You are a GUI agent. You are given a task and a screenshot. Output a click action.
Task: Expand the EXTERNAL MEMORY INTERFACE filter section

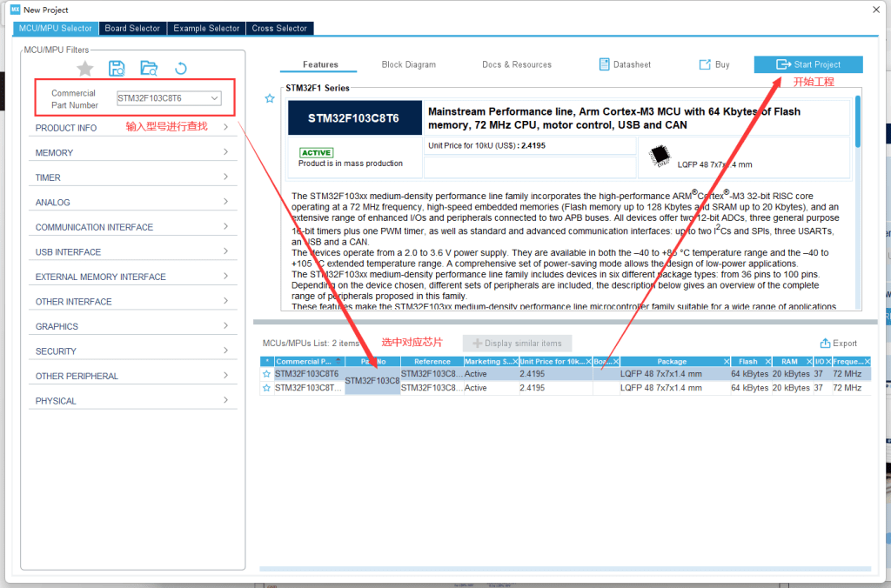133,277
